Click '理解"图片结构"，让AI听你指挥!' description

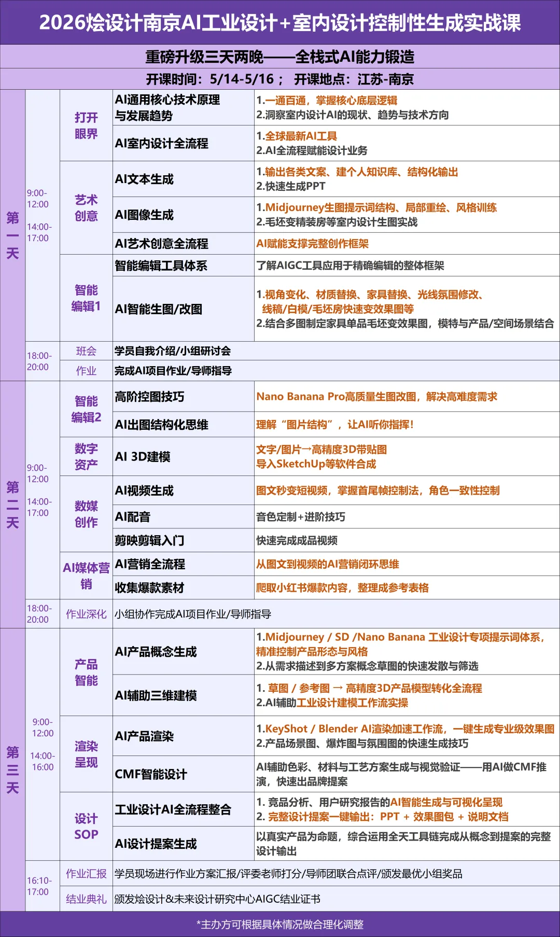pyautogui.click(x=335, y=425)
